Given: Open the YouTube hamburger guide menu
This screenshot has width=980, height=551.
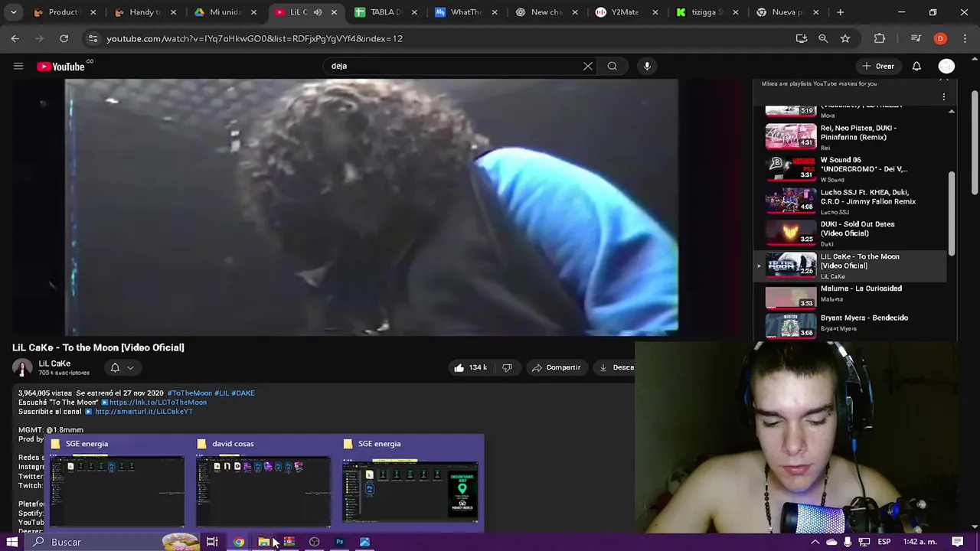Looking at the screenshot, I should 18,66.
